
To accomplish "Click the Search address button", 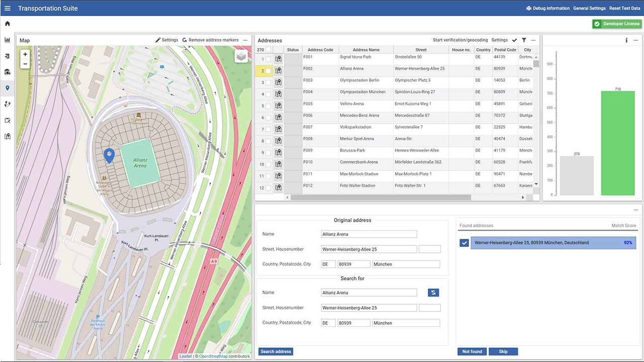I will pos(276,351).
